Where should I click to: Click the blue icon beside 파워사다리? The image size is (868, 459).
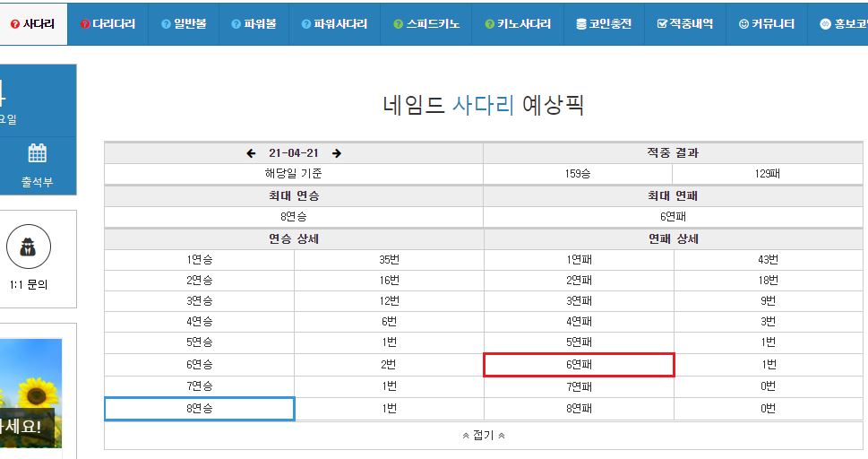tap(306, 24)
